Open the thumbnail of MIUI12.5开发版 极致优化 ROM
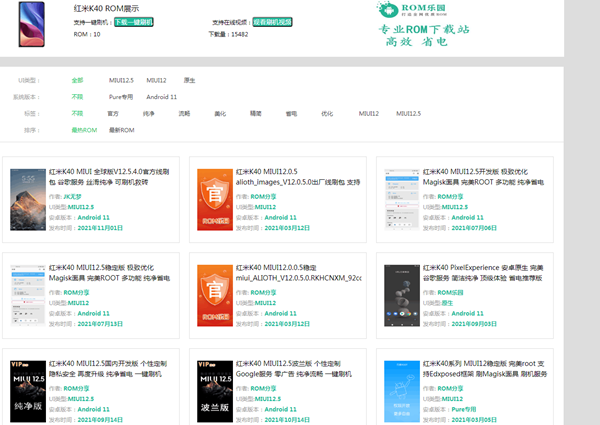 click(402, 200)
